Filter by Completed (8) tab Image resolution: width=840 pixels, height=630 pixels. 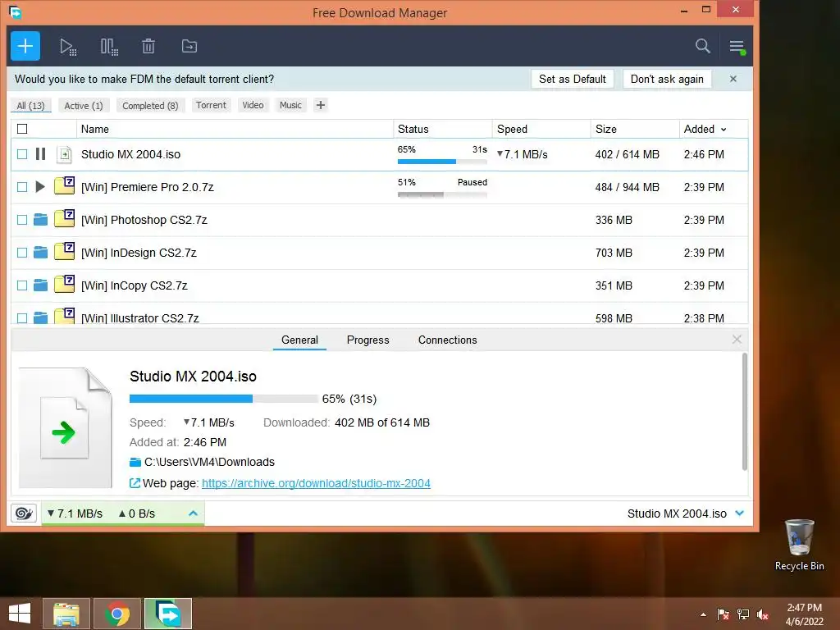click(x=151, y=106)
